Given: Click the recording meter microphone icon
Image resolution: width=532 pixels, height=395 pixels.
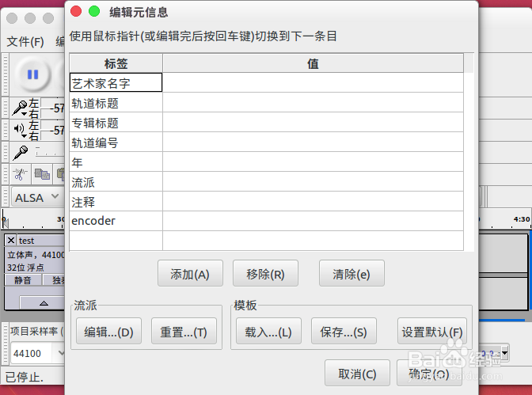Looking at the screenshot, I should pos(20,108).
